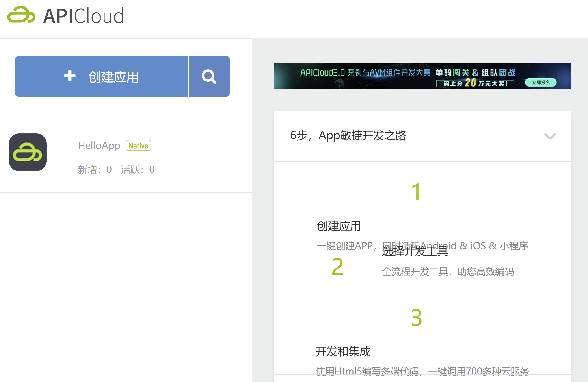Collapse the panel using the chevron arrow
588x382 pixels.
coord(550,136)
